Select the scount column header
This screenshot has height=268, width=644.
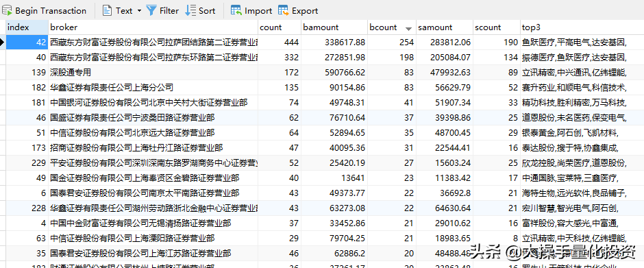pyautogui.click(x=496, y=27)
